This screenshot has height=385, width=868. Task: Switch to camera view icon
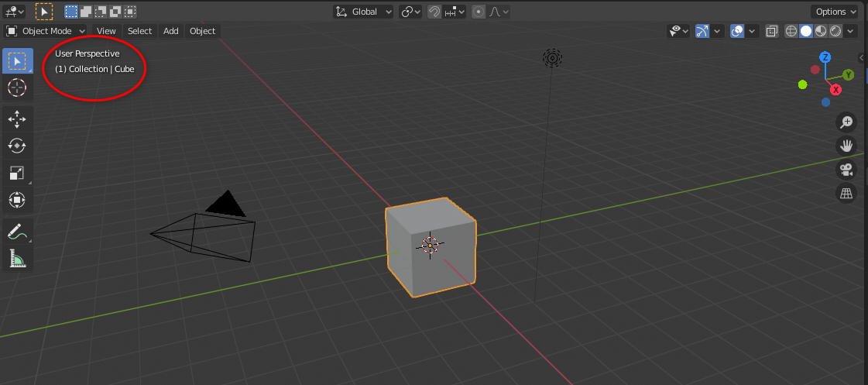[x=846, y=170]
